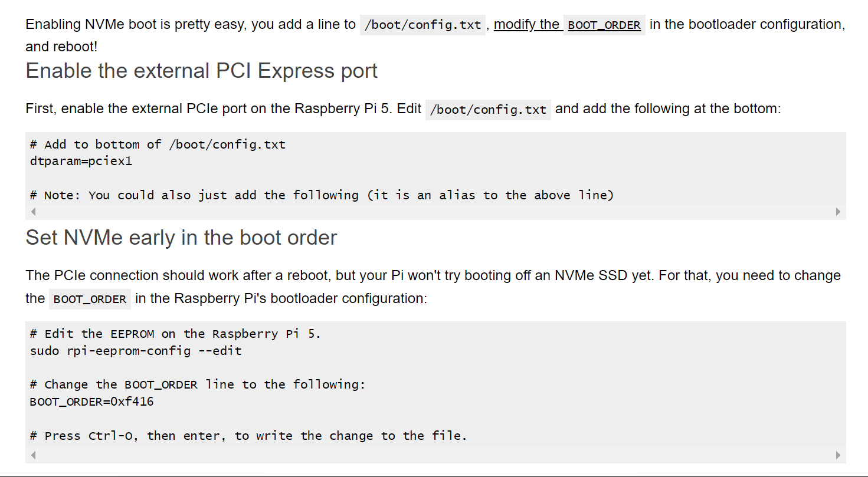The width and height of the screenshot is (868, 477).
Task: Click the "# Add to bottom of /boot/config.txt" comment
Action: point(158,144)
